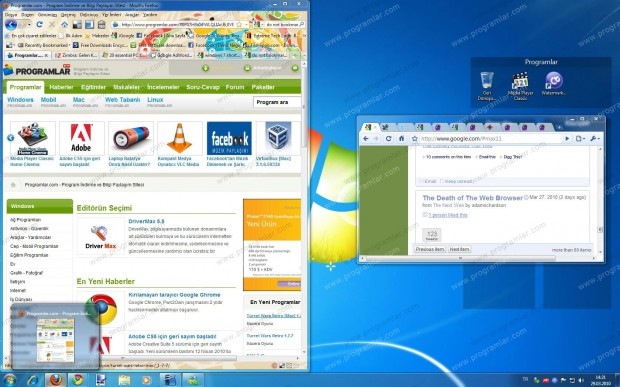Open the Firefox search engine dropdown
Image resolution: width=620 pixels, height=387 pixels.
(x=262, y=25)
